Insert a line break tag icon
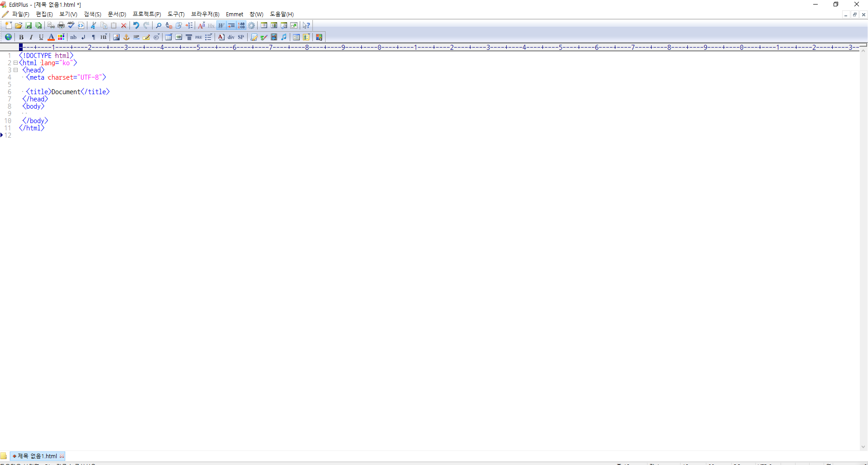Viewport: 868px width, 465px height. click(x=84, y=37)
